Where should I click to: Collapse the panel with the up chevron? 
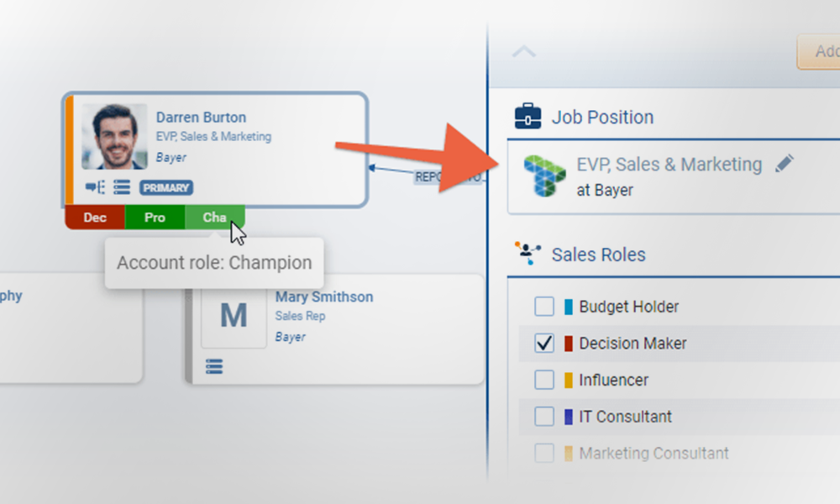524,52
